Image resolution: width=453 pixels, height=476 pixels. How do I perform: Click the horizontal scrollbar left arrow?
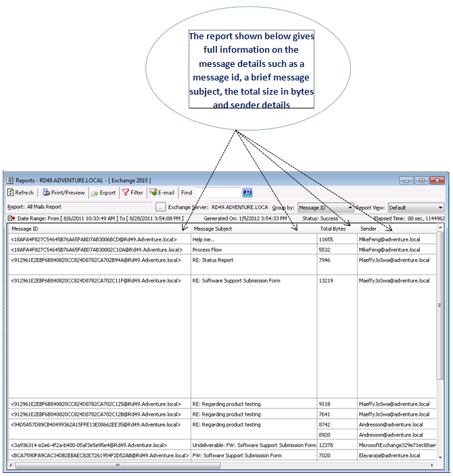(11, 465)
